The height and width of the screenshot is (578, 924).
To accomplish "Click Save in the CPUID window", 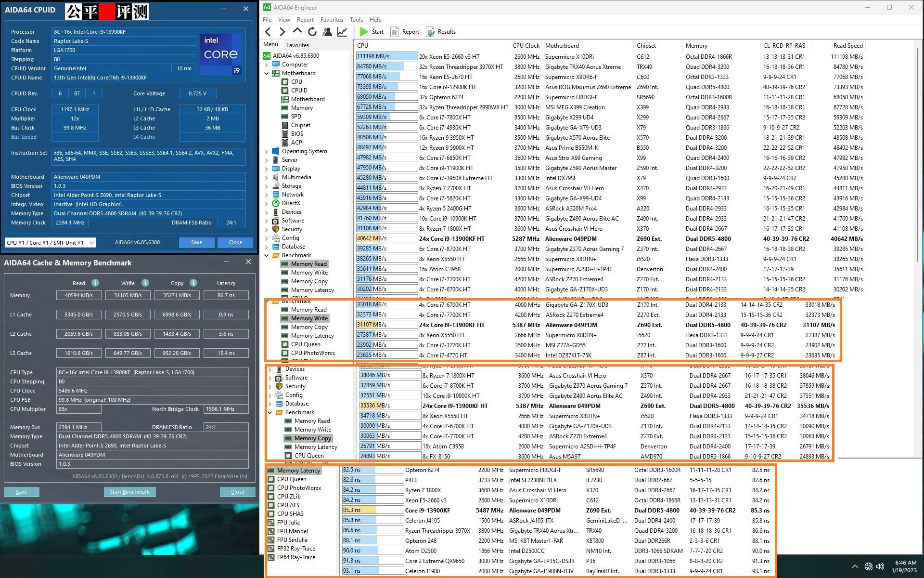I will [196, 242].
